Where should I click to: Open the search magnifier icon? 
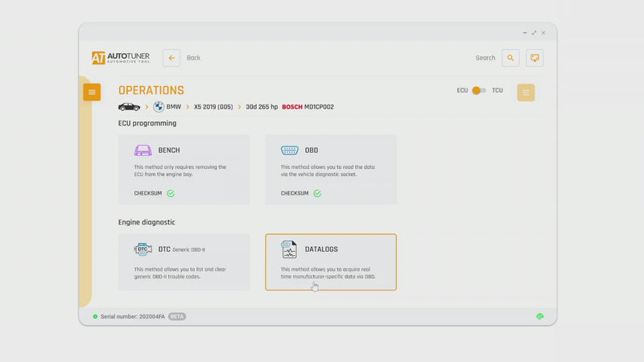click(510, 58)
